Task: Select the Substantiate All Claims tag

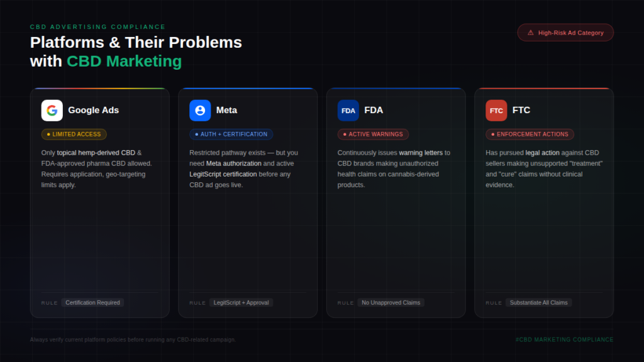Action: (539, 303)
